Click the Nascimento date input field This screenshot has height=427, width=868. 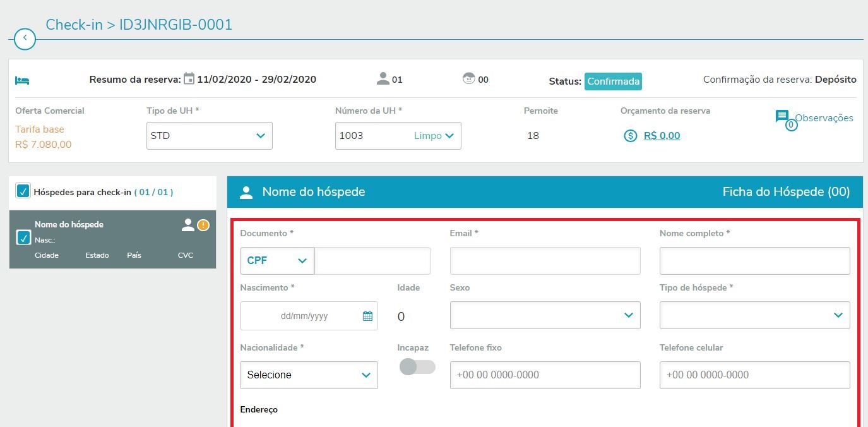tap(309, 316)
